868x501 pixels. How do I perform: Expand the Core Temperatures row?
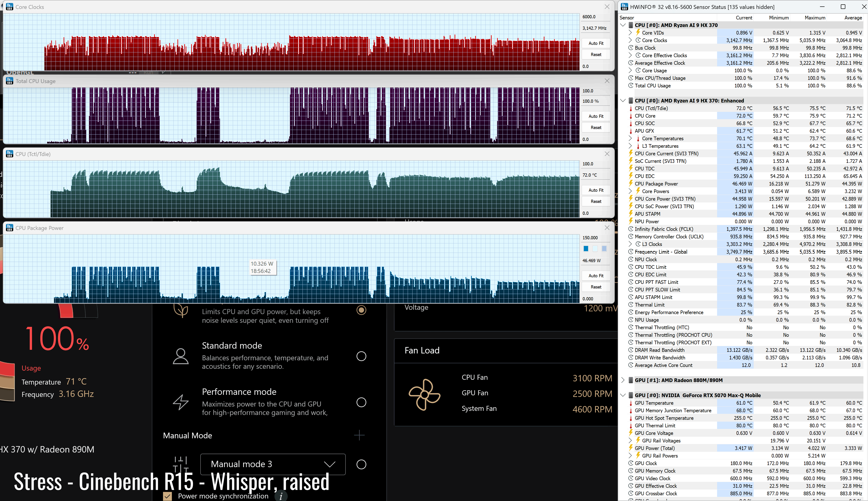(x=630, y=138)
